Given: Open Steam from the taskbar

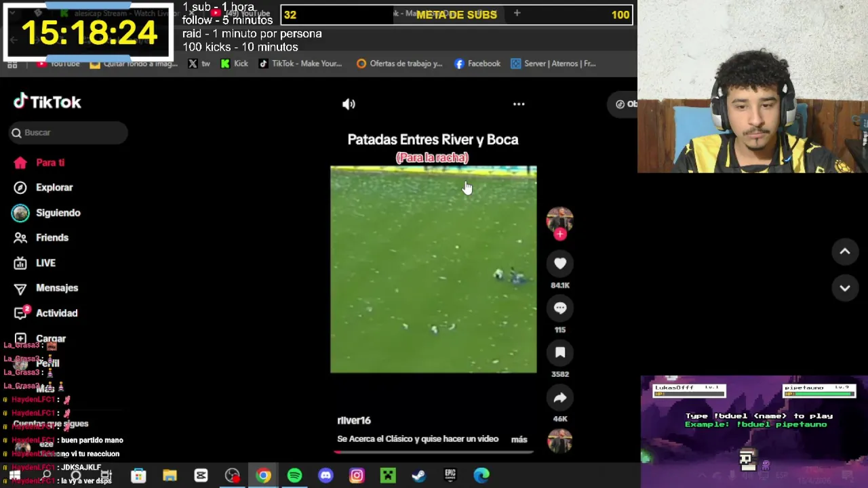Looking at the screenshot, I should pyautogui.click(x=419, y=476).
